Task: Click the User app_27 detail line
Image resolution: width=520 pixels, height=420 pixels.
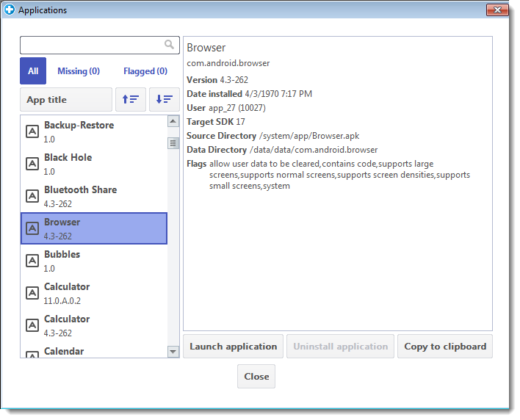Action: [226, 108]
